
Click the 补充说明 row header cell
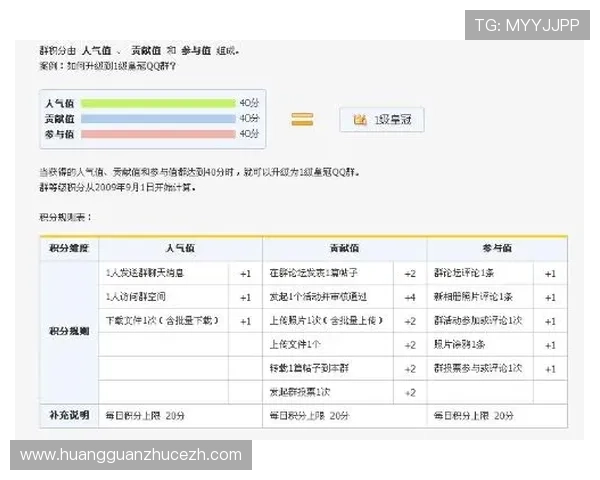[69, 415]
